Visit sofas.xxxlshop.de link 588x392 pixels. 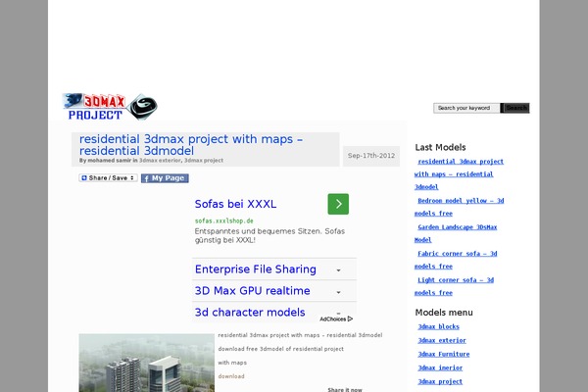coord(223,220)
